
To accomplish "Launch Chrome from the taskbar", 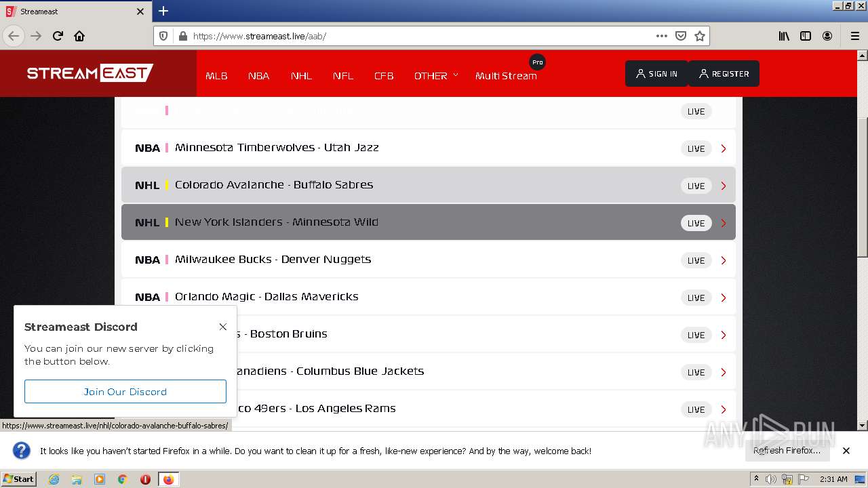I will [123, 479].
